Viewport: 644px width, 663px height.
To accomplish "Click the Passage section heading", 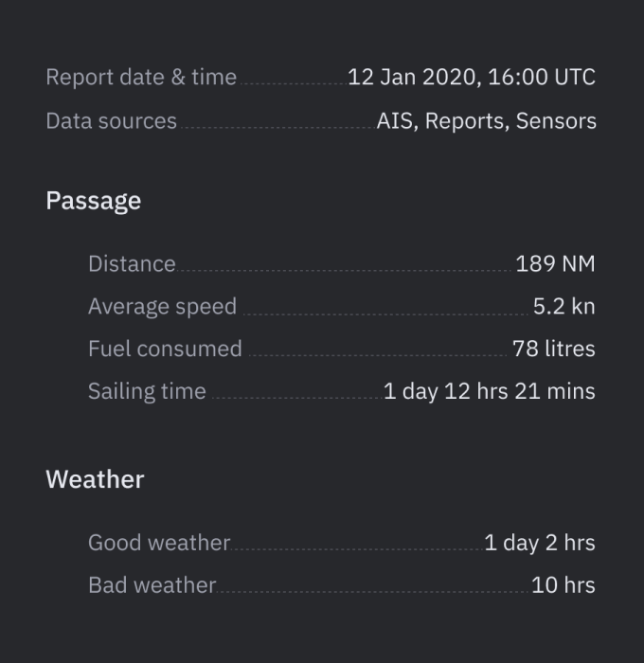I will (x=94, y=201).
